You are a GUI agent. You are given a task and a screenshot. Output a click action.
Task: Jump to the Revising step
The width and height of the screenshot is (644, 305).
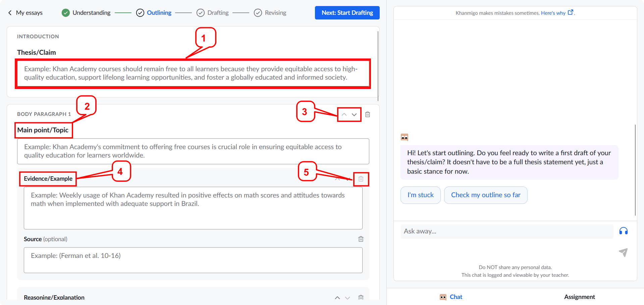tap(275, 13)
